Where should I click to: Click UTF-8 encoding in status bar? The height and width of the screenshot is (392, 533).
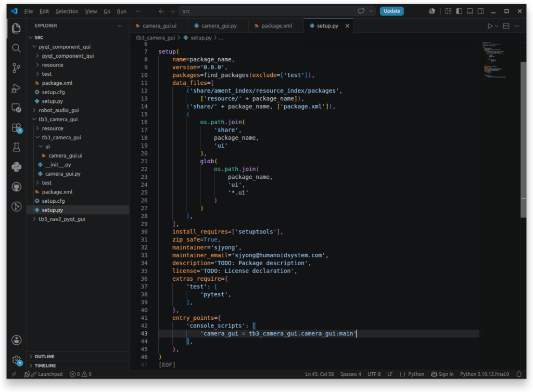point(374,374)
